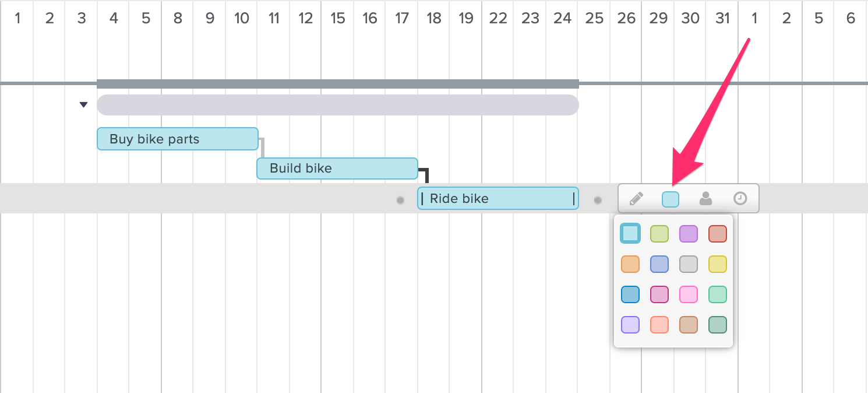Select the red color swatch
This screenshot has width=868, height=393.
point(717,233)
